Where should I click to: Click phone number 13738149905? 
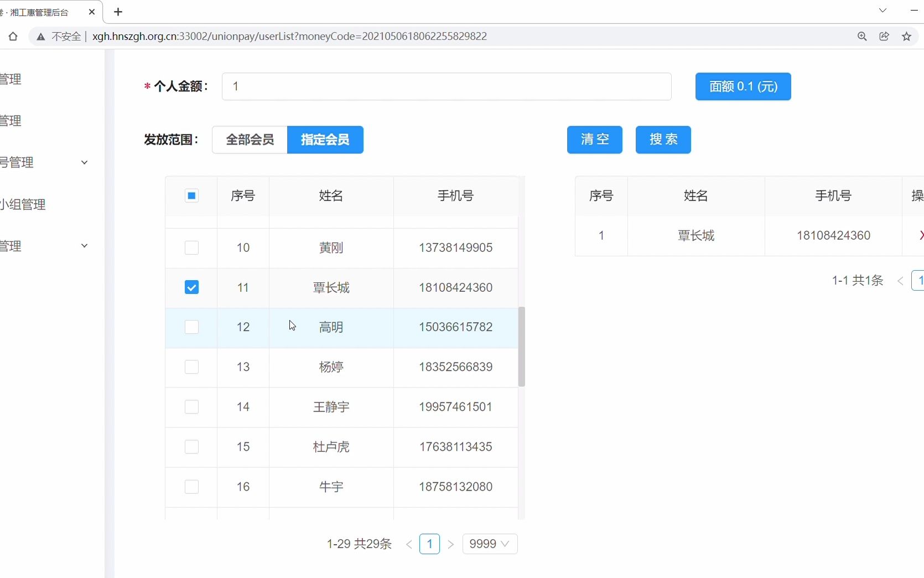(456, 247)
